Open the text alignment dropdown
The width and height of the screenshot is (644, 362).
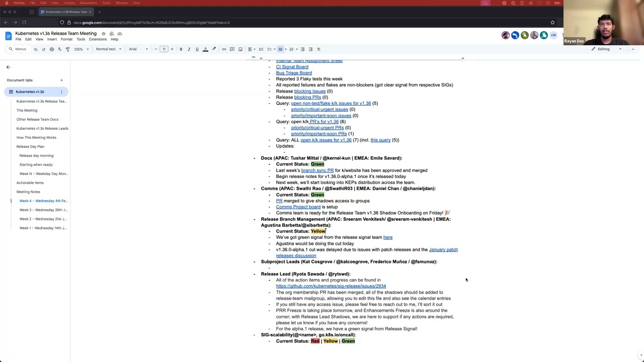pyautogui.click(x=251, y=49)
